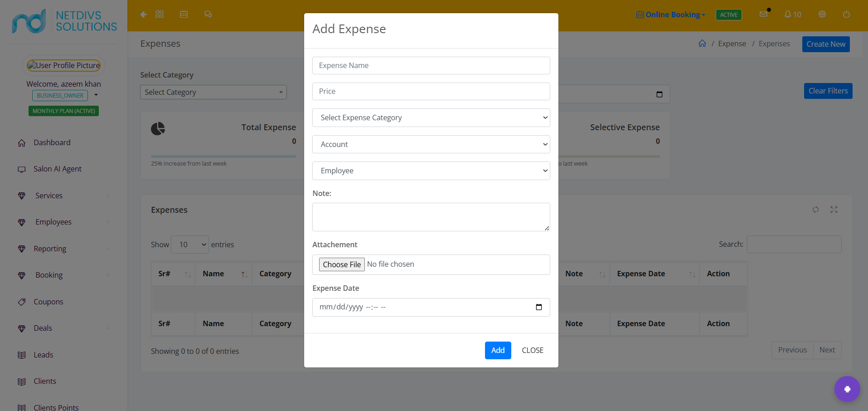This screenshot has height=411, width=868.
Task: Click the pie chart icon on Total Expense card
Action: click(158, 129)
